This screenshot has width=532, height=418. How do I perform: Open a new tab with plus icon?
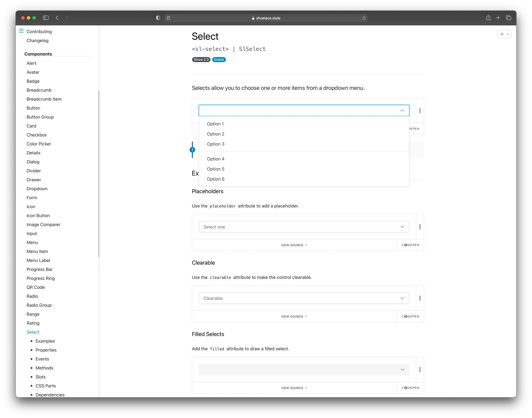[x=498, y=18]
